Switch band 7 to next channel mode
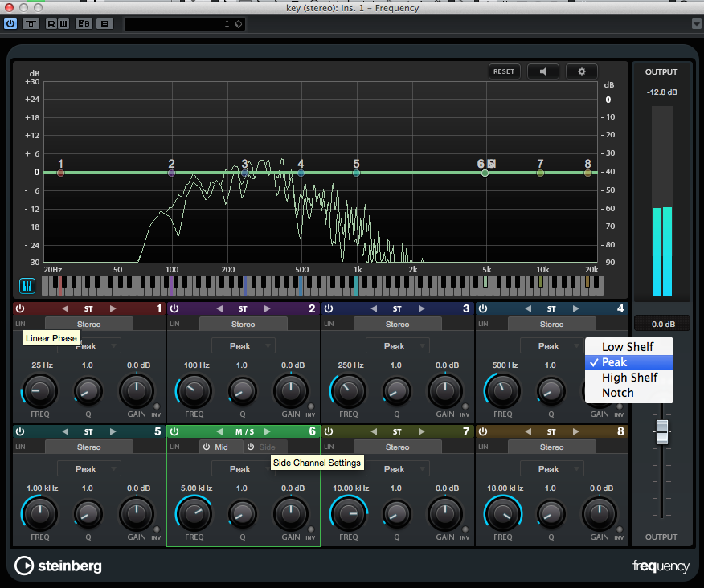The width and height of the screenshot is (704, 588). pyautogui.click(x=422, y=432)
